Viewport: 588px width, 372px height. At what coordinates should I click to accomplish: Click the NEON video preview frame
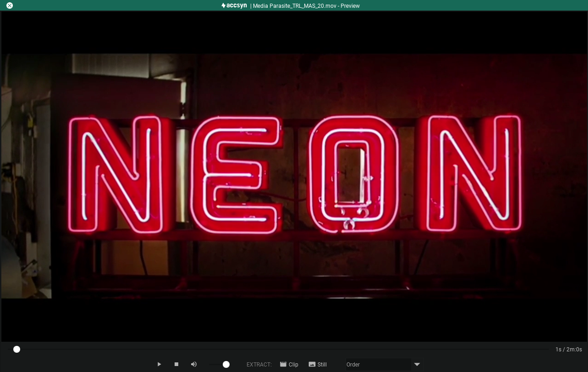pyautogui.click(x=294, y=176)
